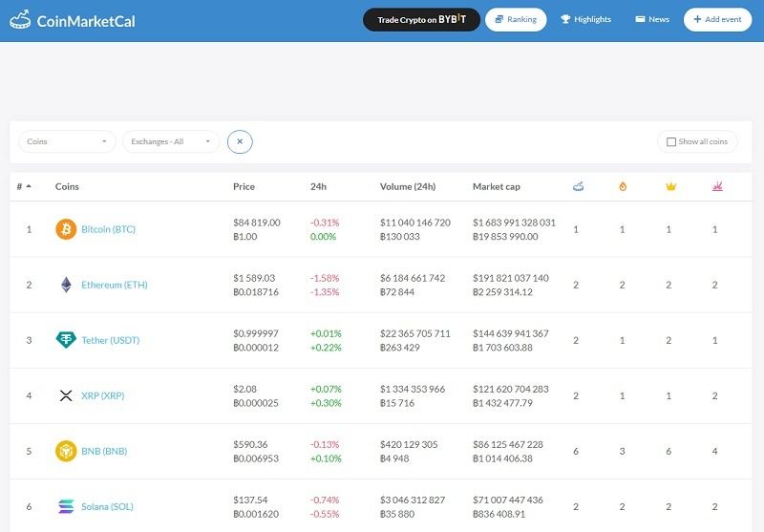This screenshot has height=532, width=764.
Task: Select Solana market cap $71 007 447 436
Action: click(x=508, y=500)
